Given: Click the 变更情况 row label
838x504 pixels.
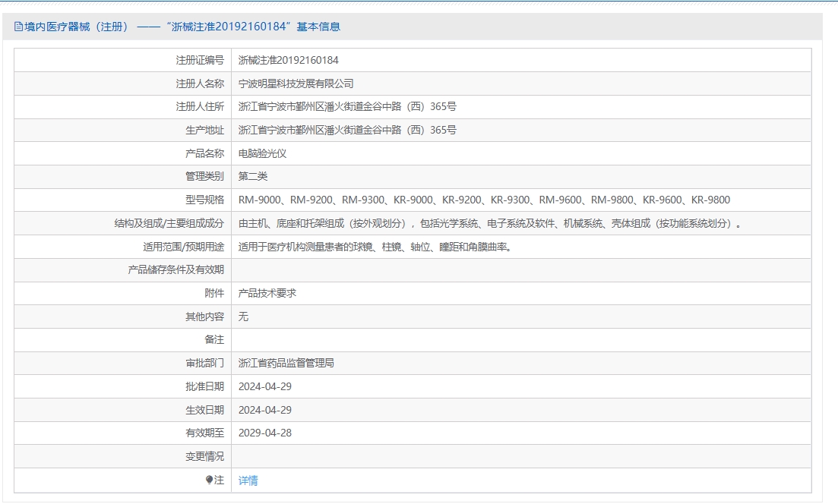Looking at the screenshot, I should pos(204,456).
